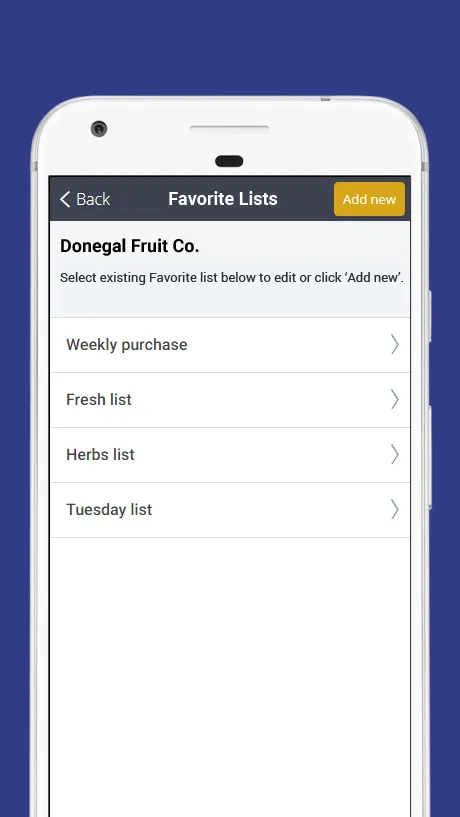This screenshot has height=817, width=460.
Task: Click the empty area below Tuesday list
Action: tap(230, 677)
